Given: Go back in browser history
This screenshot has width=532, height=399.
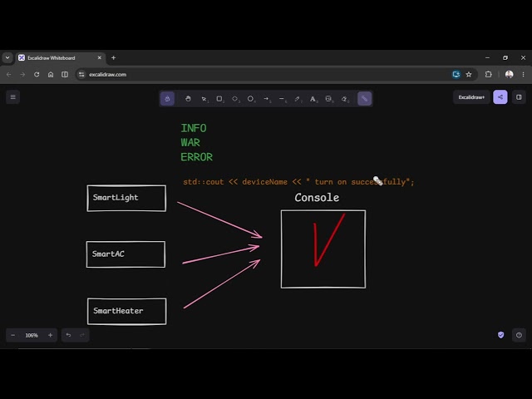Looking at the screenshot, I should [x=9, y=74].
